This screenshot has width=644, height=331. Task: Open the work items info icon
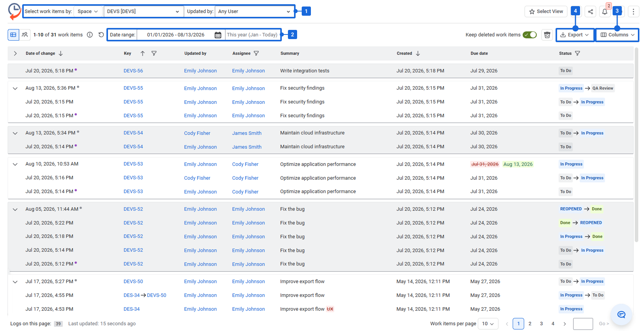click(x=90, y=35)
